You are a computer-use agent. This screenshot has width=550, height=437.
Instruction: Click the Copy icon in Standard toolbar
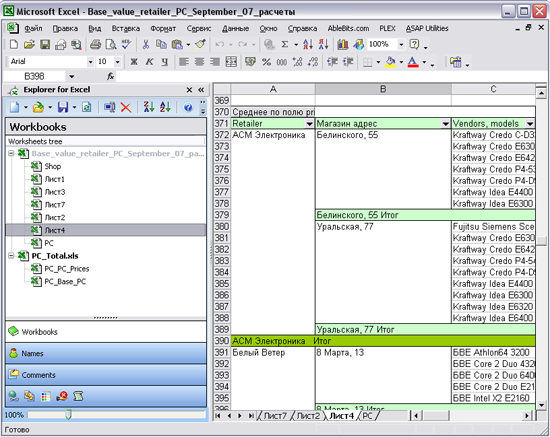click(x=161, y=45)
